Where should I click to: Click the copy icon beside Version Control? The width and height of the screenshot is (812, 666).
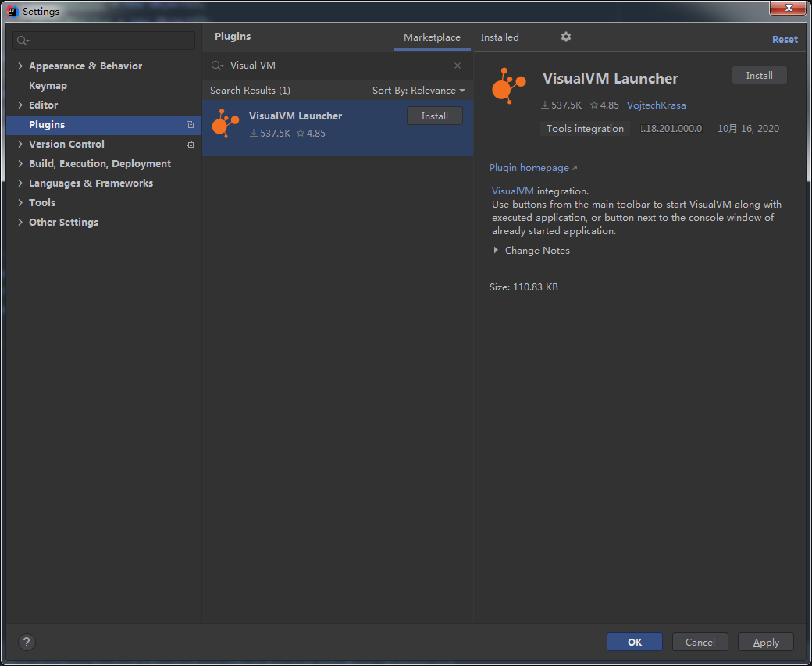click(x=190, y=144)
